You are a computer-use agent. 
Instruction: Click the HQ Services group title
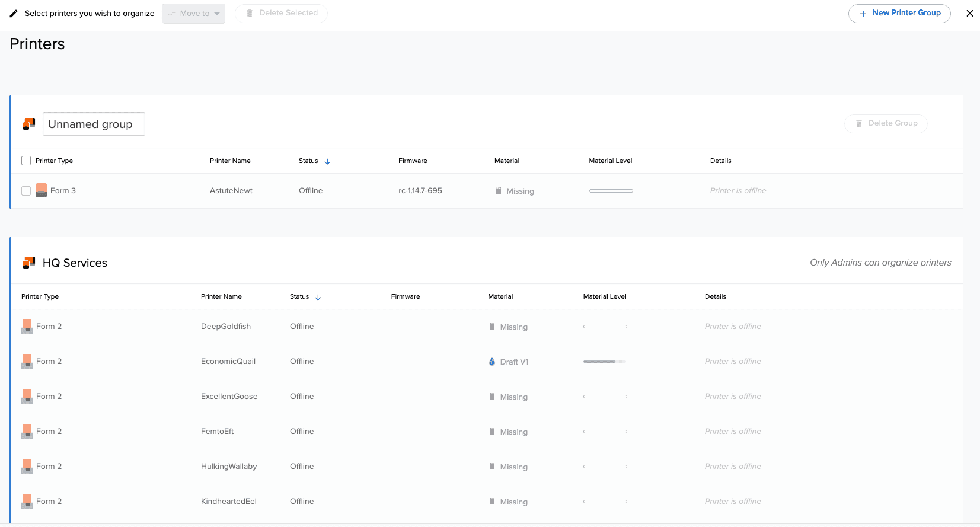coord(75,263)
